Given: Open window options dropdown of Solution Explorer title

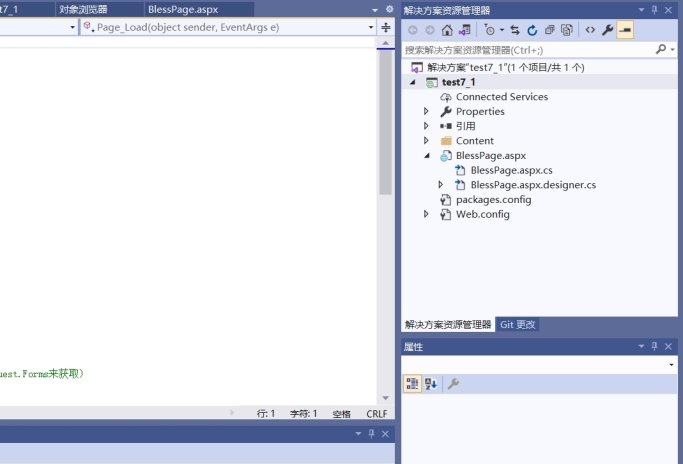Looking at the screenshot, I should click(641, 10).
